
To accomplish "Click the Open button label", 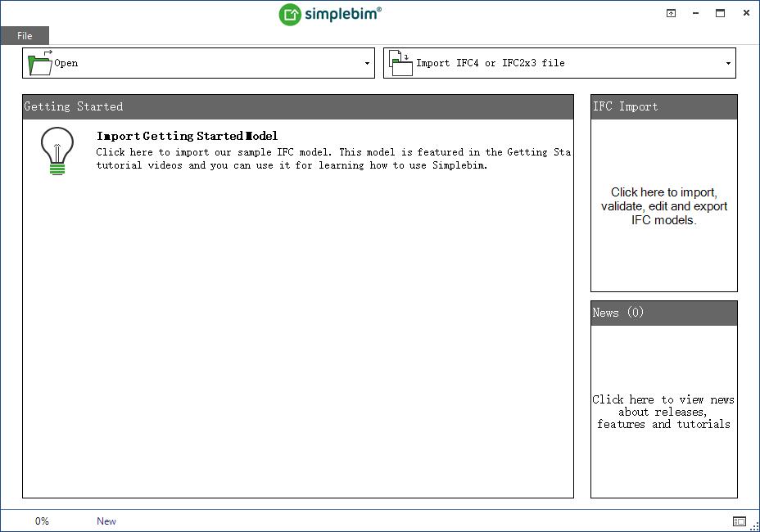I will [66, 63].
